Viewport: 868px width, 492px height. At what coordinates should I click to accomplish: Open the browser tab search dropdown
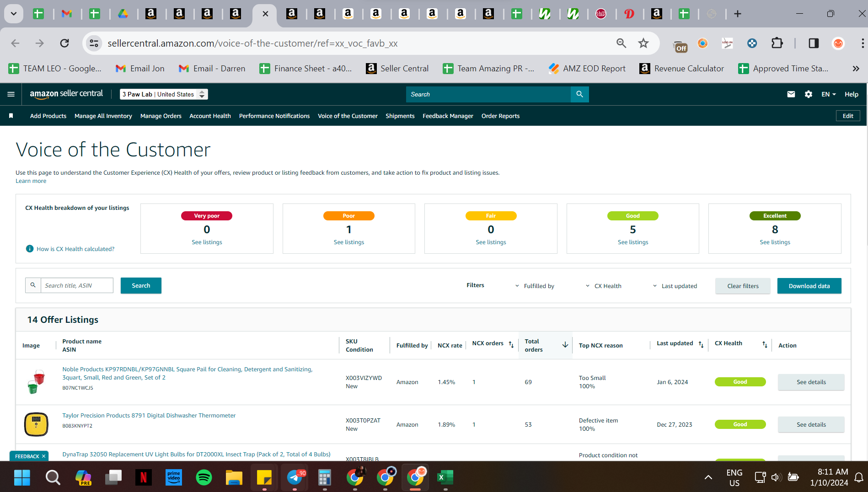tap(14, 14)
